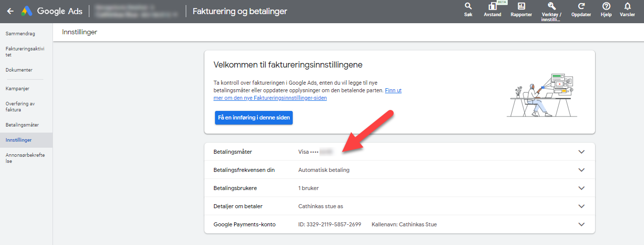Image resolution: width=644 pixels, height=245 pixels.
Task: Open Varsler notifications bell
Action: pyautogui.click(x=627, y=10)
